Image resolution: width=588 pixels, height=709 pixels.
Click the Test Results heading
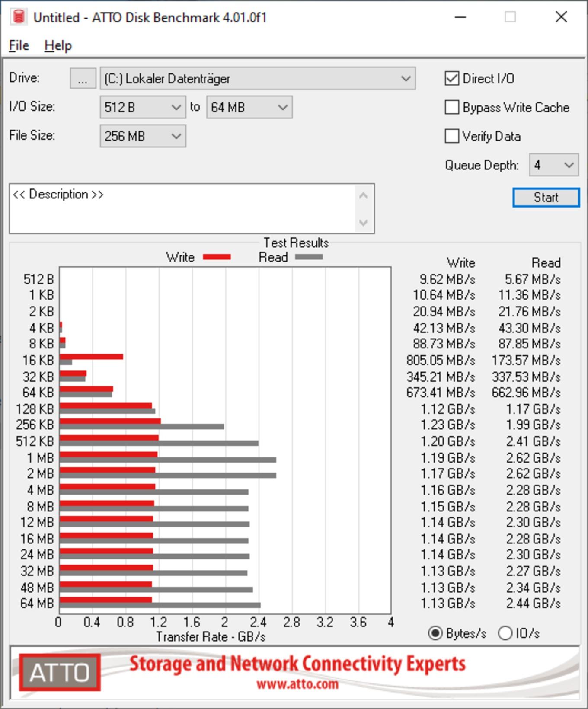(296, 243)
